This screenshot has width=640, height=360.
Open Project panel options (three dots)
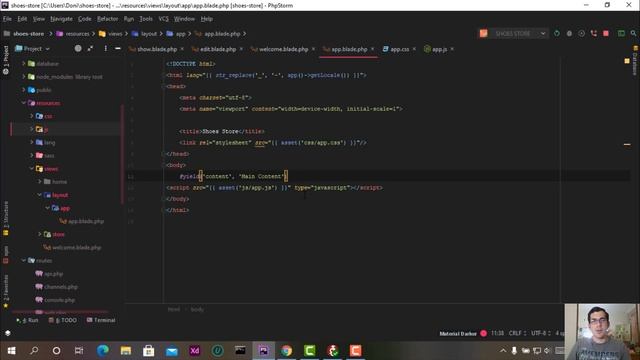pos(105,49)
